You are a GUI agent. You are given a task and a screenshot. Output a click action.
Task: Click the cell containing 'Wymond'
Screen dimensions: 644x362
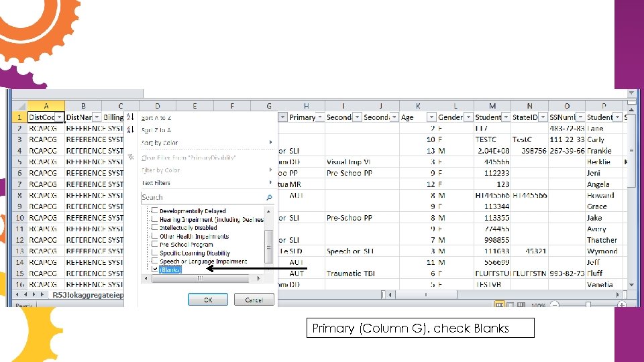click(x=604, y=251)
